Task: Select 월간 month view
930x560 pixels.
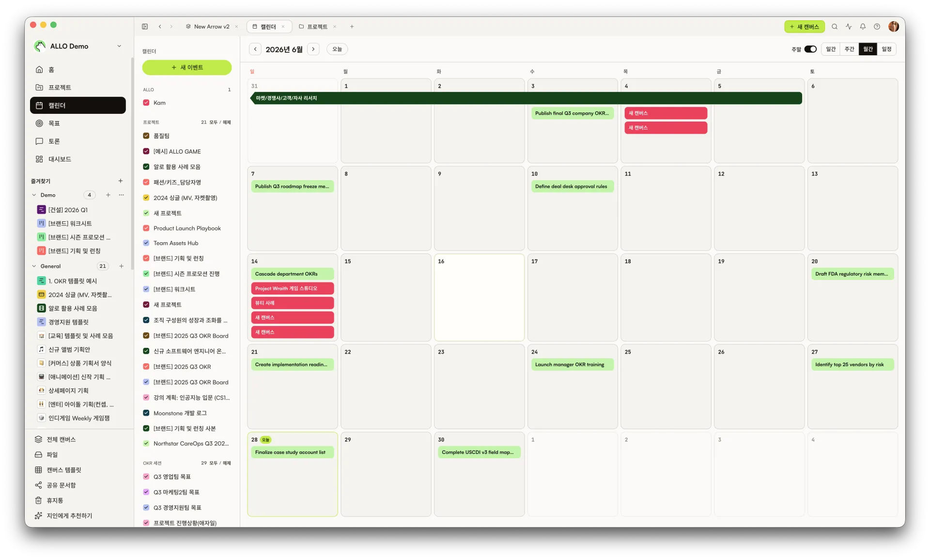Action: tap(868, 49)
